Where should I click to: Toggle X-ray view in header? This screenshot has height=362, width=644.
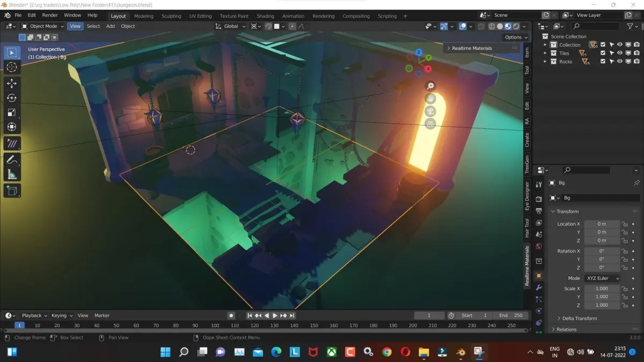click(481, 26)
